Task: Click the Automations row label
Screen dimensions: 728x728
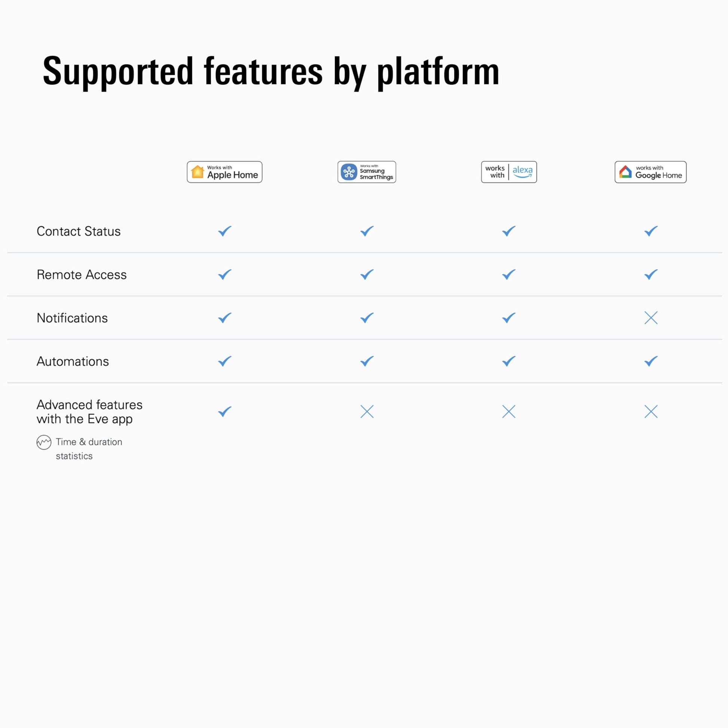Action: (73, 361)
